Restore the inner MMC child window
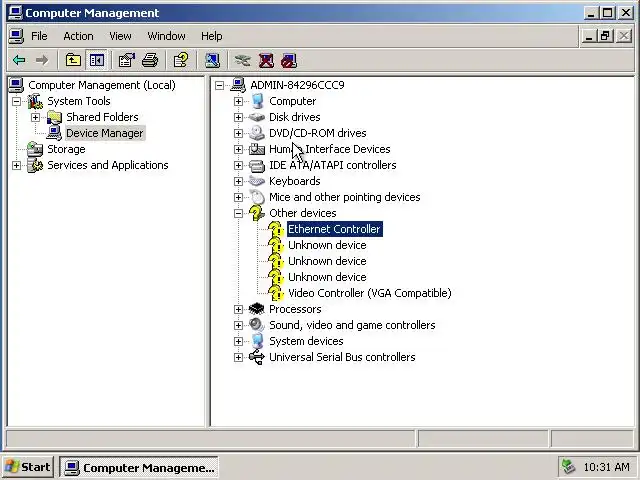This screenshot has width=640, height=480. [606, 36]
